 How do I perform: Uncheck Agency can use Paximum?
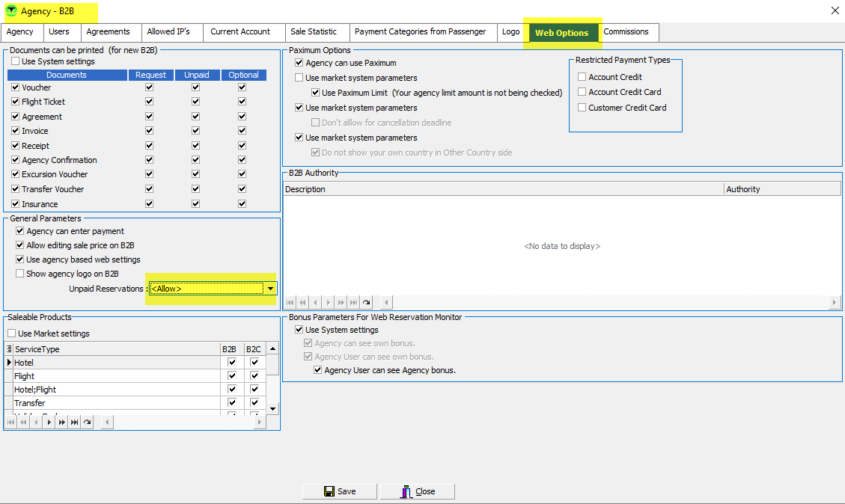click(299, 63)
